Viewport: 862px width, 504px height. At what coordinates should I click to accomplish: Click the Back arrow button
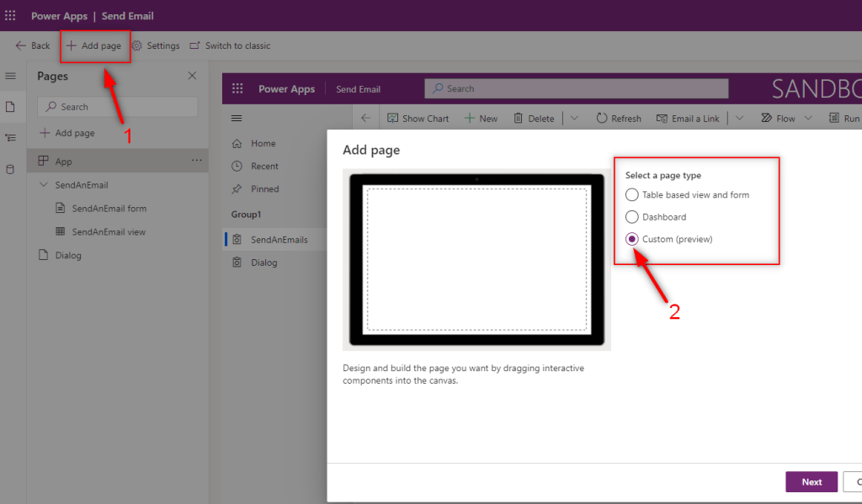click(33, 45)
